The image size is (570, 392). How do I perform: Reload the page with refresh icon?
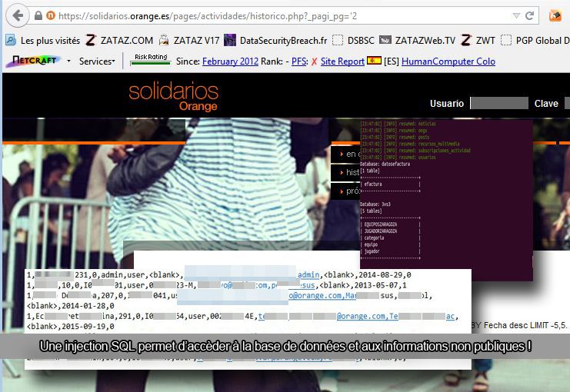530,15
